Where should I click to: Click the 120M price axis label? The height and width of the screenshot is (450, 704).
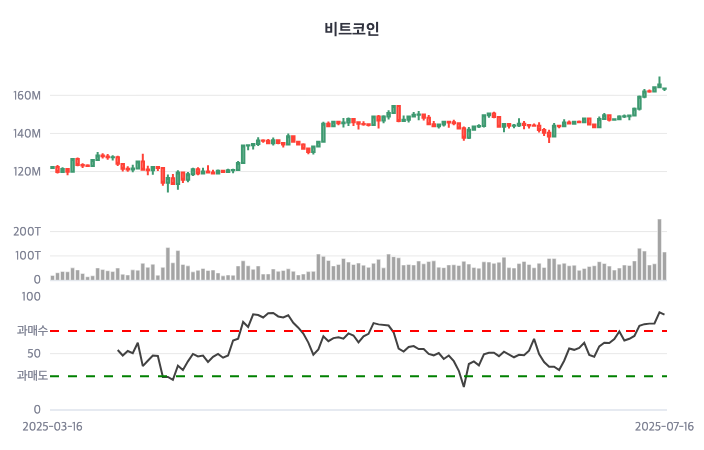pos(27,172)
